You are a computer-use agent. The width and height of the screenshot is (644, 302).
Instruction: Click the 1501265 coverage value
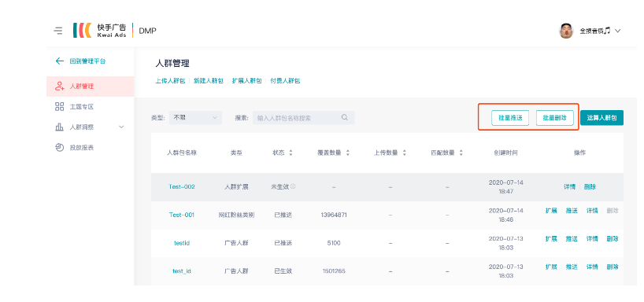(x=334, y=271)
